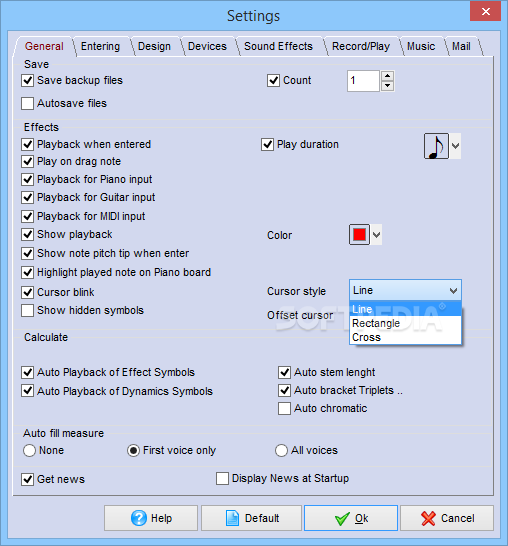Uncheck Show playback
Screen dimensions: 508x546
click(x=28, y=234)
